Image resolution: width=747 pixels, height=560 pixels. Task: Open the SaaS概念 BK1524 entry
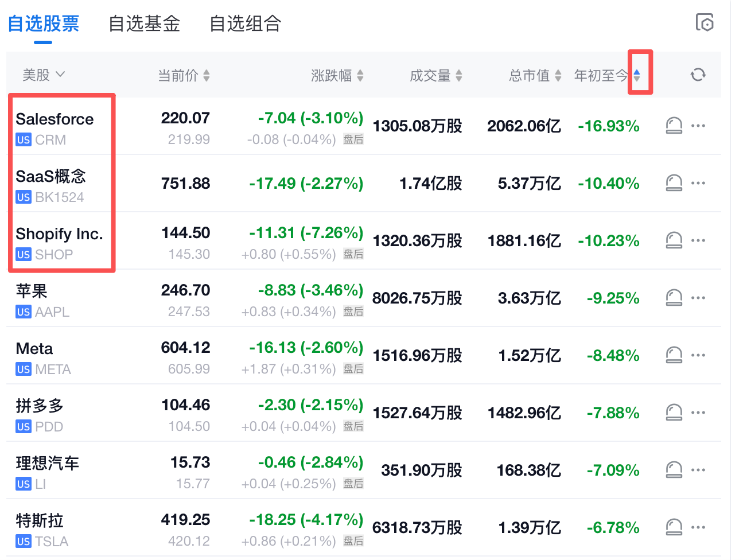click(51, 186)
